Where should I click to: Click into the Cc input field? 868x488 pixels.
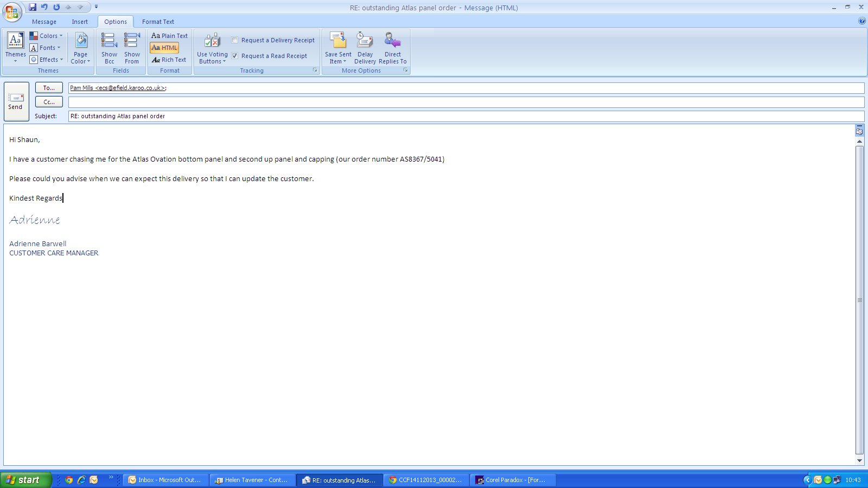[x=466, y=102]
